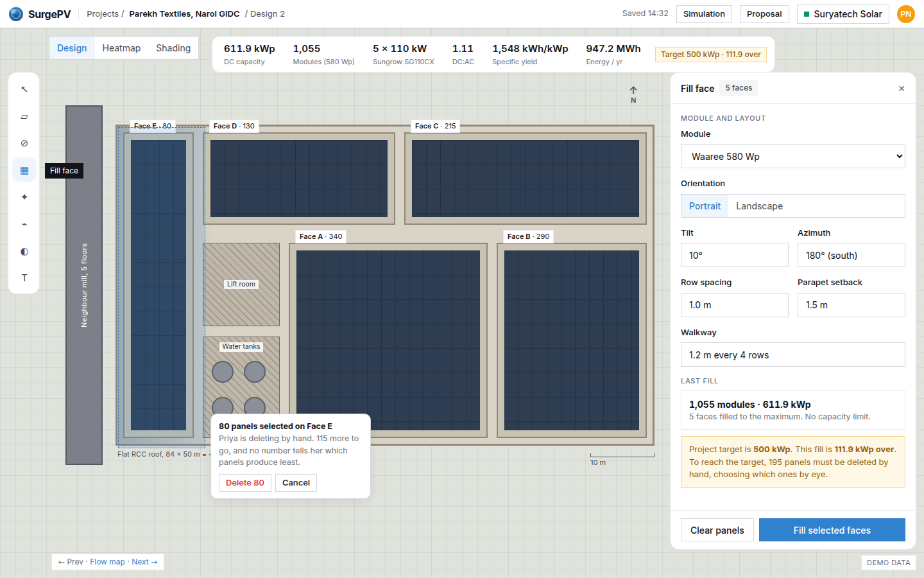Pick the circle-slash keep-out tool
The image size is (924, 578).
pos(24,143)
